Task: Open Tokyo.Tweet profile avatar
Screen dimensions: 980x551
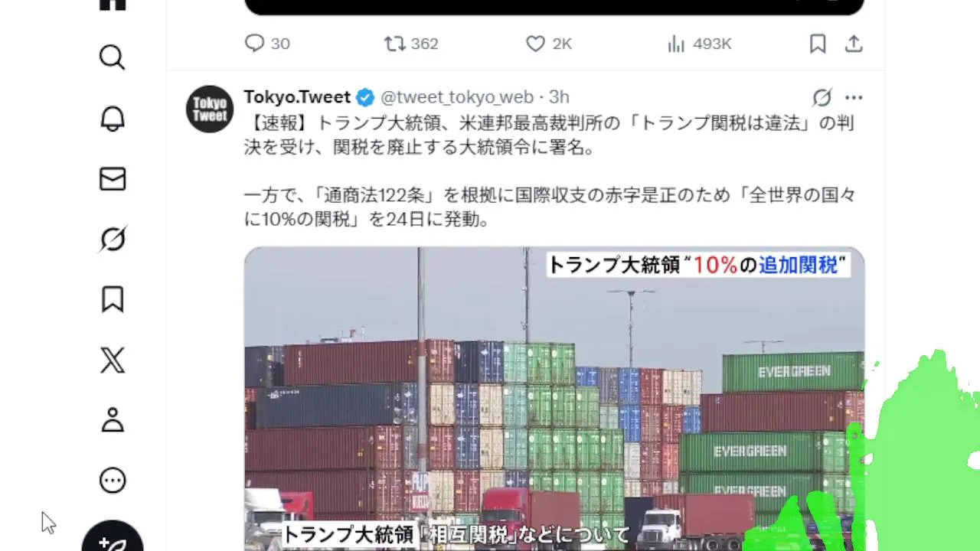Action: tap(210, 109)
